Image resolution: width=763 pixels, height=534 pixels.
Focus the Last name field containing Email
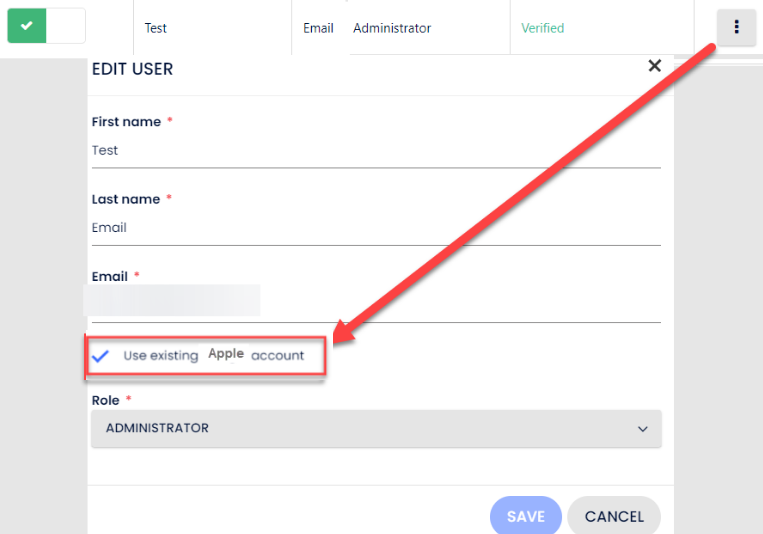click(375, 228)
